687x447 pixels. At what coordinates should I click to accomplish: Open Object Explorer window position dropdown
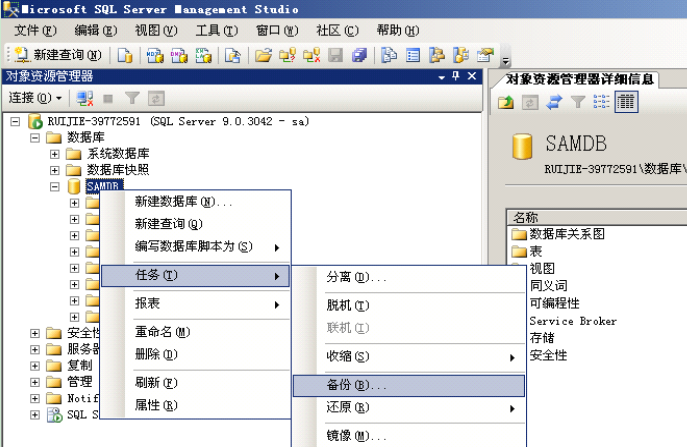point(442,77)
